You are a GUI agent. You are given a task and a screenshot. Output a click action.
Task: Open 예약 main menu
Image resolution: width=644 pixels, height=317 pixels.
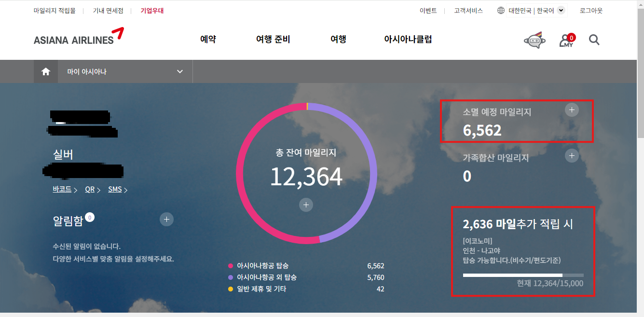pos(208,40)
